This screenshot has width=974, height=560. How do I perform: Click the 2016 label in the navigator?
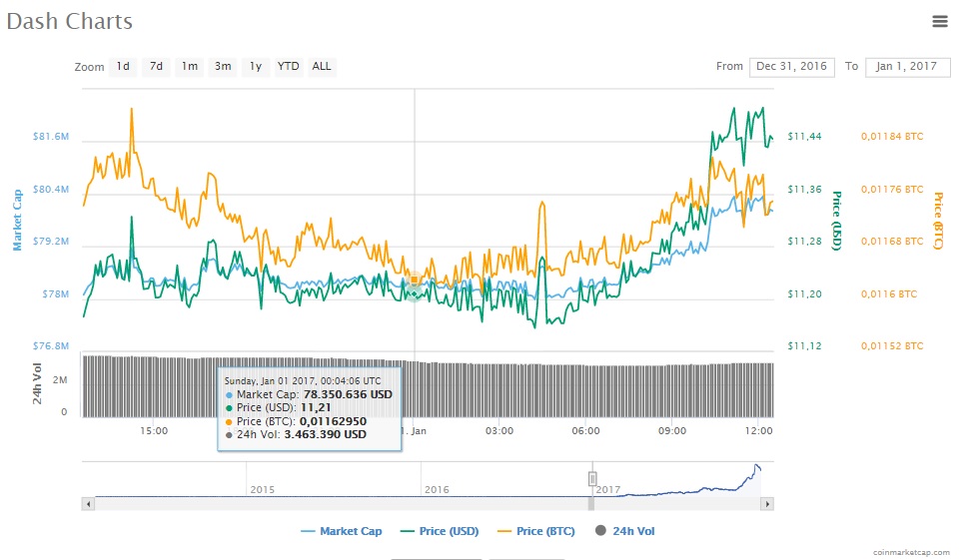(437, 489)
